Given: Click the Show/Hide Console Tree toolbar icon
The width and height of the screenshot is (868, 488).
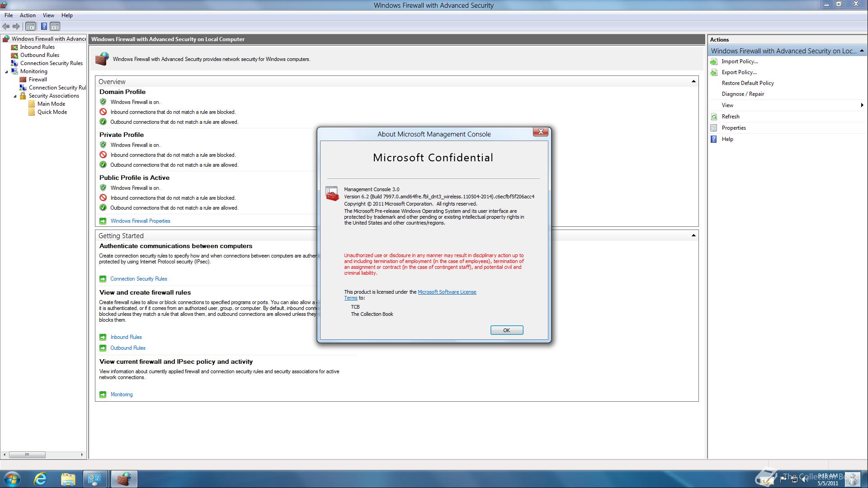Looking at the screenshot, I should pos(30,27).
